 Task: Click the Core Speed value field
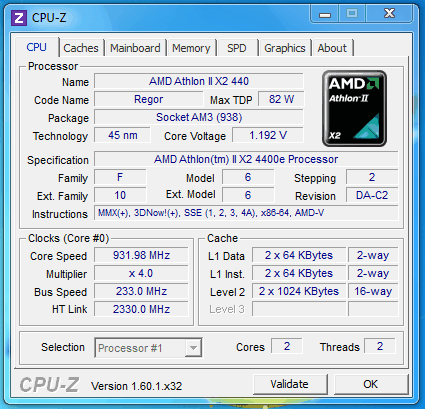pyautogui.click(x=141, y=255)
